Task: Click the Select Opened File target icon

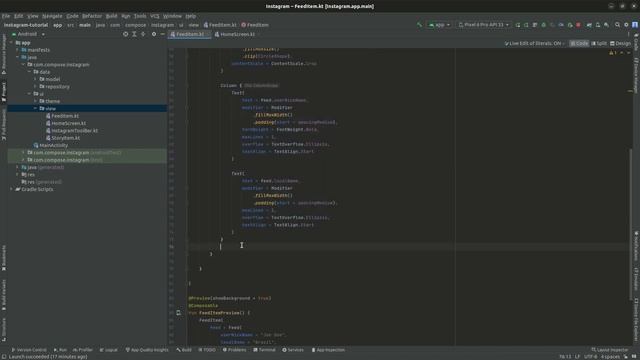Action: [x=126, y=34]
